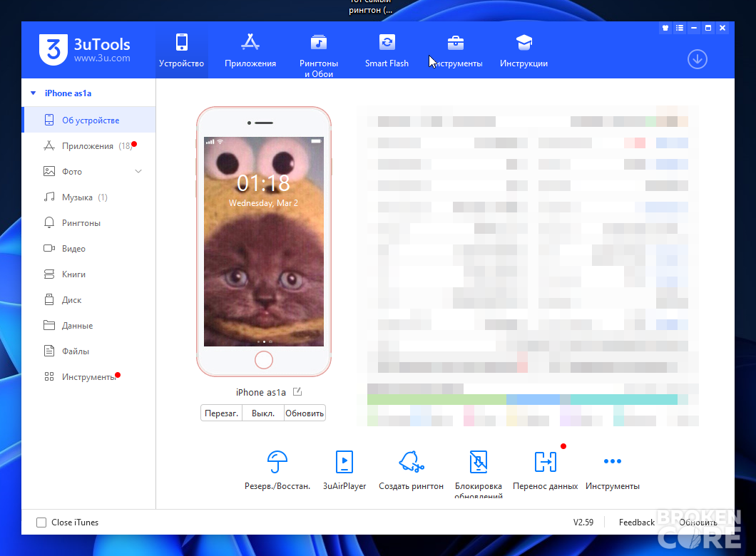756x556 pixels.
Task: Open the toolbox Инструменты tab in the header
Action: click(x=456, y=50)
